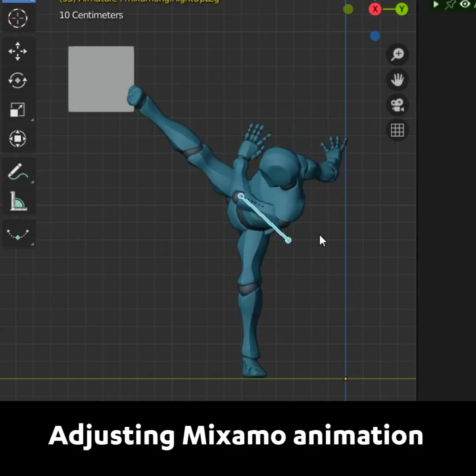Select the highlighted right upper leg bone
Image resolution: width=476 pixels, height=476 pixels.
(264, 218)
